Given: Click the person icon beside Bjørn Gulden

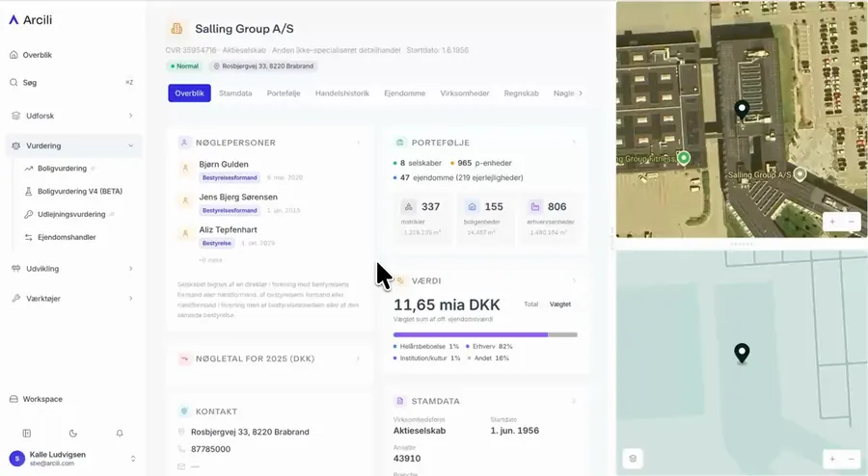Looking at the screenshot, I should tap(185, 169).
